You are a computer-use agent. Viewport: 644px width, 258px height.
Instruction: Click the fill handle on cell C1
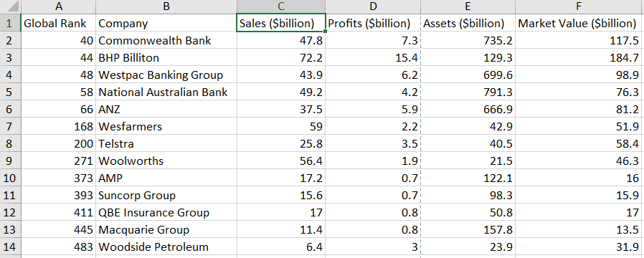(326, 31)
